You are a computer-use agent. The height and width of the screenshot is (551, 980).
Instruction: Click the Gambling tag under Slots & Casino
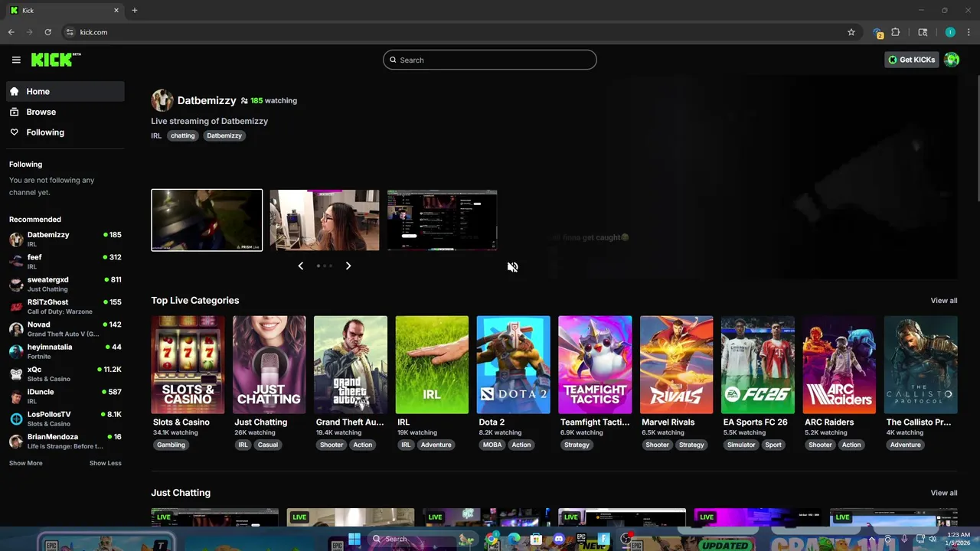click(171, 445)
